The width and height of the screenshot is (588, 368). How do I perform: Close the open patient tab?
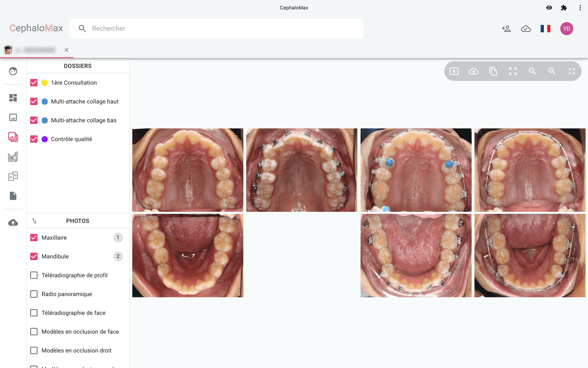(66, 50)
